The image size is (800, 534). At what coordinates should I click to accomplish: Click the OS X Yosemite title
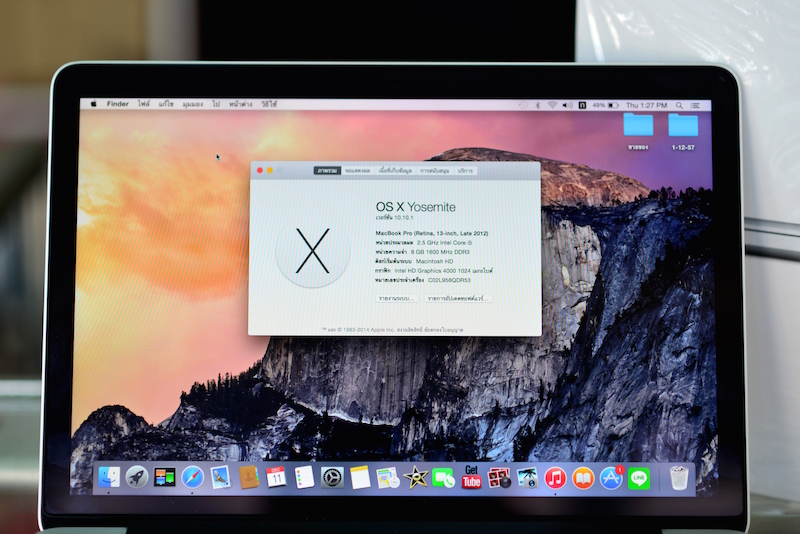click(416, 207)
